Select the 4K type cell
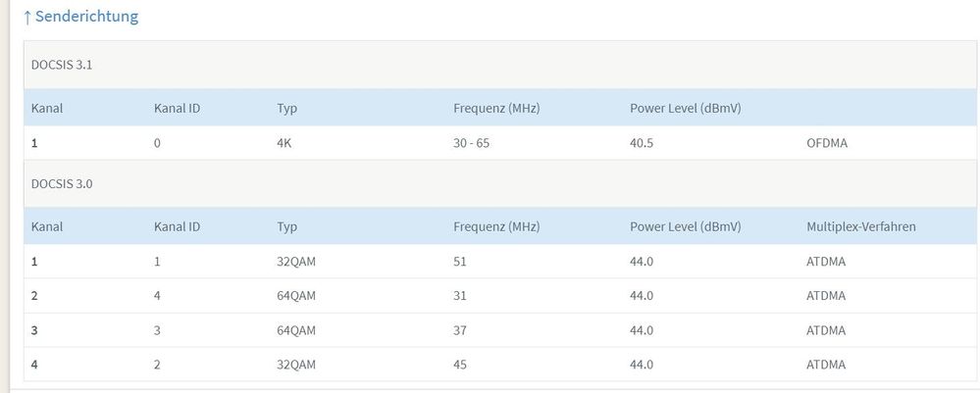This screenshot has width=980, height=393. (286, 143)
